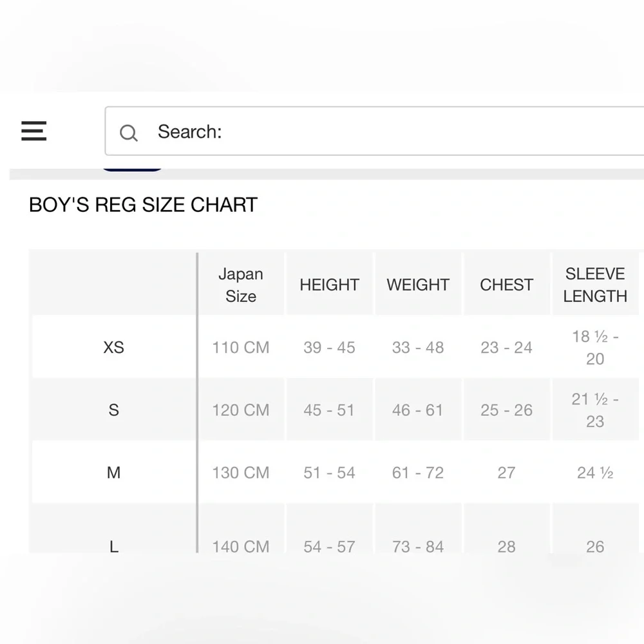This screenshot has height=644, width=644.
Task: Click the chest value 25 - 26
Action: 506,410
